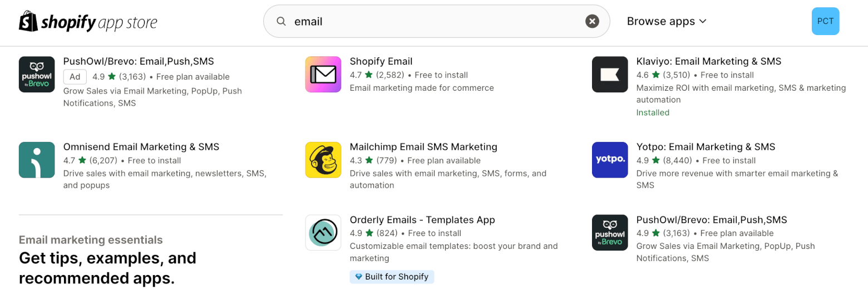This screenshot has width=868, height=299.
Task: Click inside the email search field
Action: click(x=437, y=22)
